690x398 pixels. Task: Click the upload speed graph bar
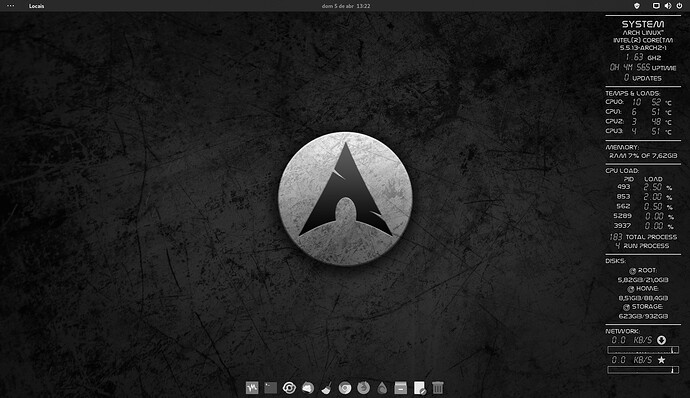[x=643, y=370]
